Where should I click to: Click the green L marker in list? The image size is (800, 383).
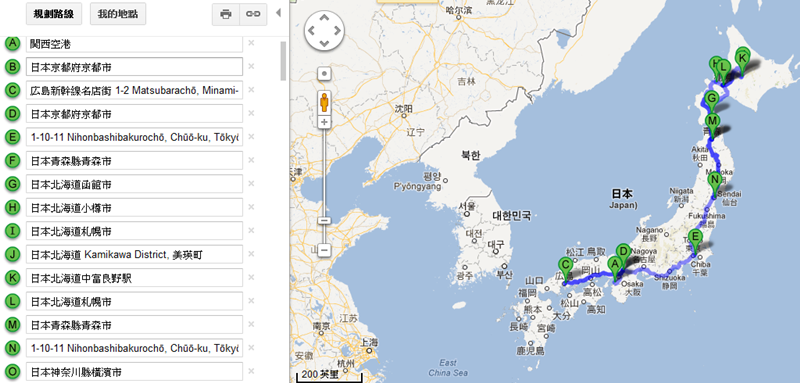pos(12,301)
